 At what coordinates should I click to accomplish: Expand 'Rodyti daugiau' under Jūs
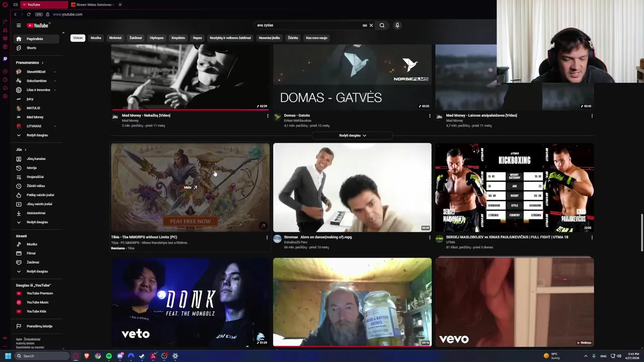[x=36, y=222]
